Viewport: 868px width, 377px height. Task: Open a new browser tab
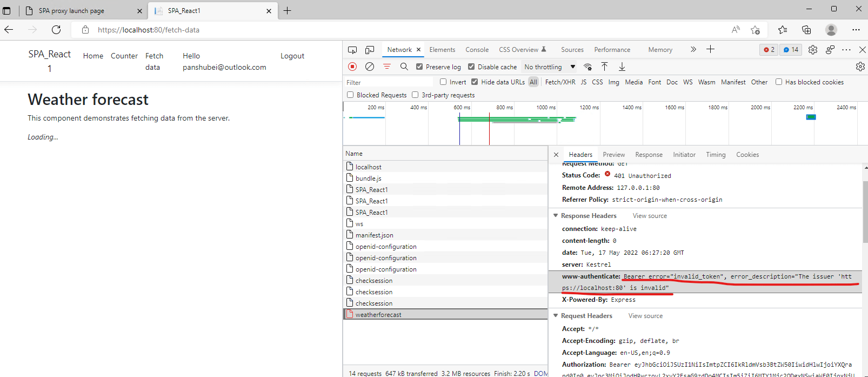287,11
